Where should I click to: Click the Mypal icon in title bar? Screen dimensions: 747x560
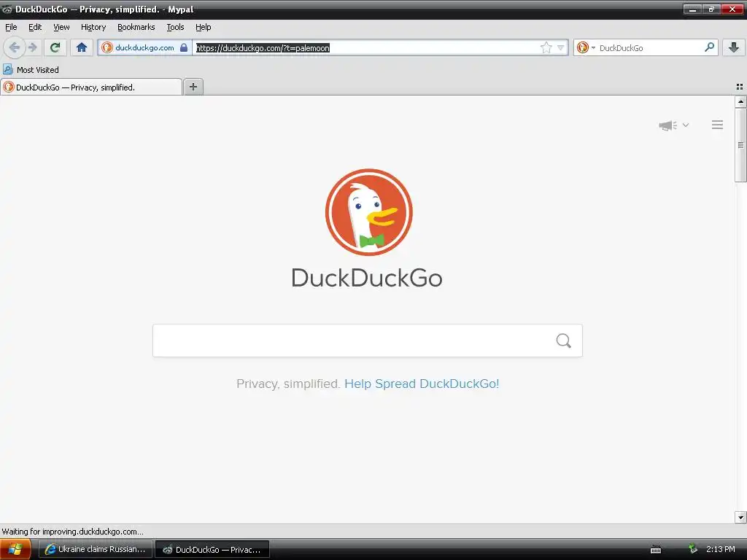[7, 9]
